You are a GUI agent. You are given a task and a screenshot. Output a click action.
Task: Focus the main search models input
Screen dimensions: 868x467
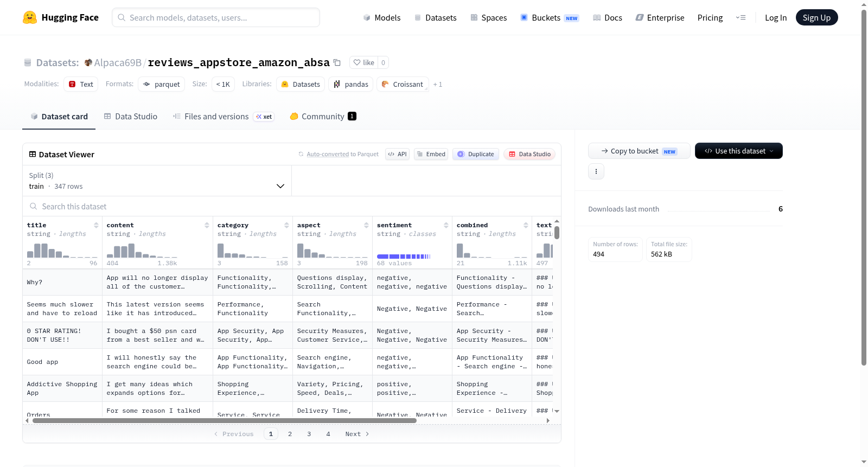(x=216, y=17)
